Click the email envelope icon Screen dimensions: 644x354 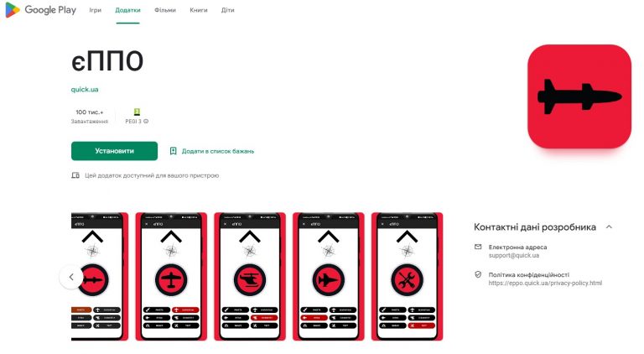pyautogui.click(x=478, y=247)
